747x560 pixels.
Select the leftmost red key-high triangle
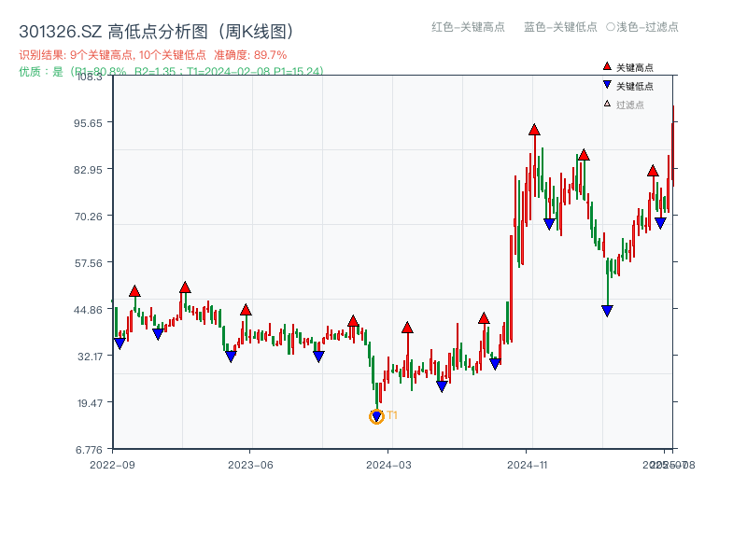point(134,291)
